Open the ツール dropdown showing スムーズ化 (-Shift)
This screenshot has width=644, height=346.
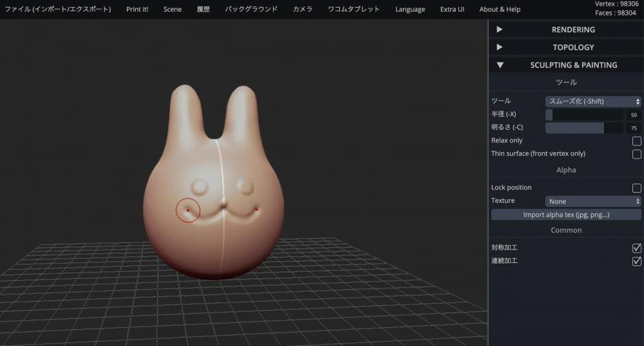point(593,102)
